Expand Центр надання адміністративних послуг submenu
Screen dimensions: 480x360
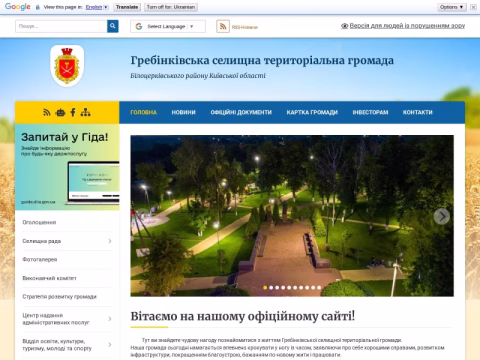click(110, 319)
